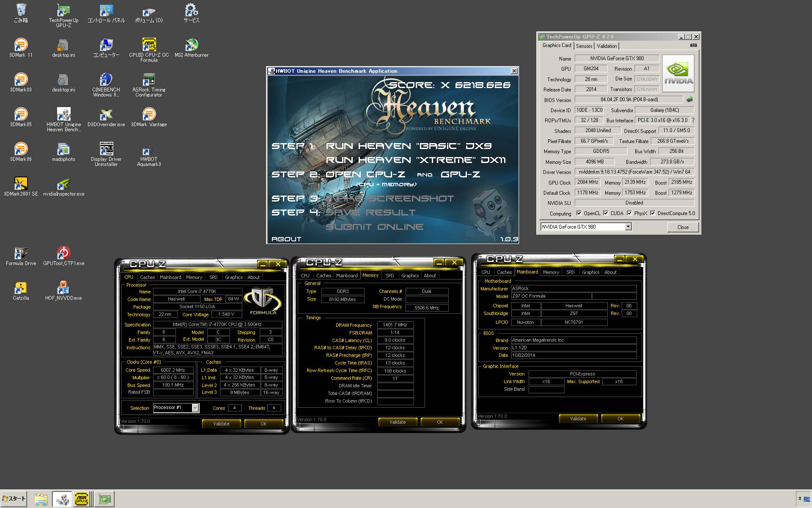Open Display Driver Uninstaller shortcut
Image resolution: width=812 pixels, height=508 pixels.
click(106, 154)
